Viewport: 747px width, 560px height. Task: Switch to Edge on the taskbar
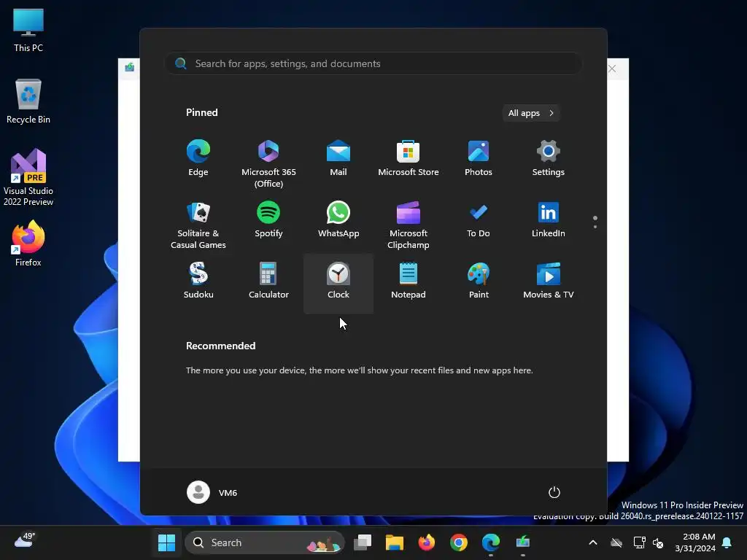[491, 542]
